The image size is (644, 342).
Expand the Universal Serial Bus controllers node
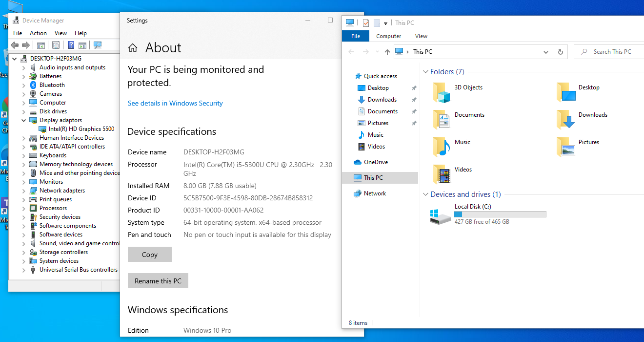click(x=23, y=270)
